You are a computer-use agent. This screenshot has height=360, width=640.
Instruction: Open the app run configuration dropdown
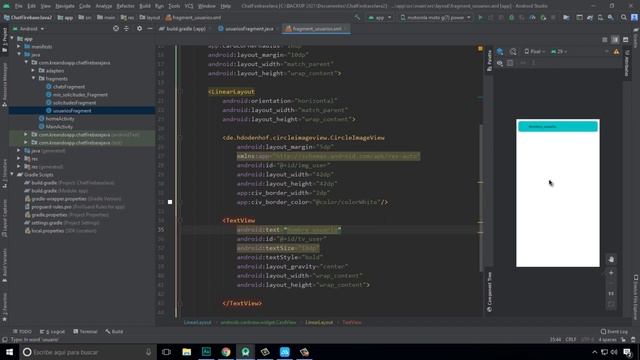point(380,18)
